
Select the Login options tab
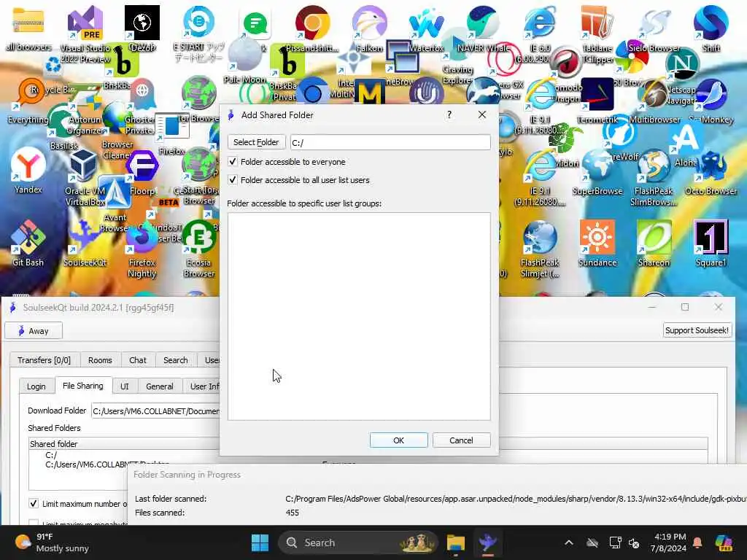point(36,386)
